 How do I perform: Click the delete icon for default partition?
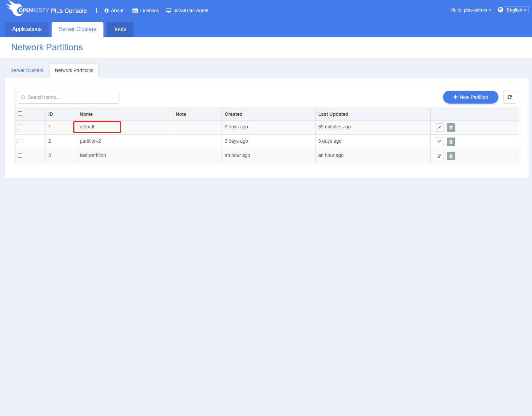tap(451, 128)
